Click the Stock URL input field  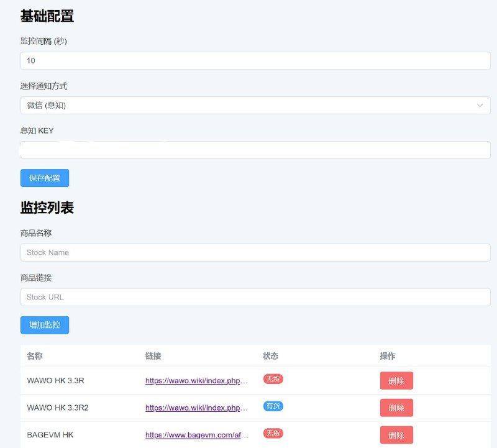255,297
